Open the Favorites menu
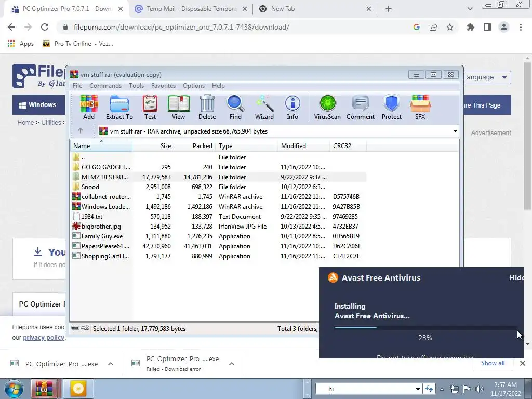532x399 pixels. point(163,86)
